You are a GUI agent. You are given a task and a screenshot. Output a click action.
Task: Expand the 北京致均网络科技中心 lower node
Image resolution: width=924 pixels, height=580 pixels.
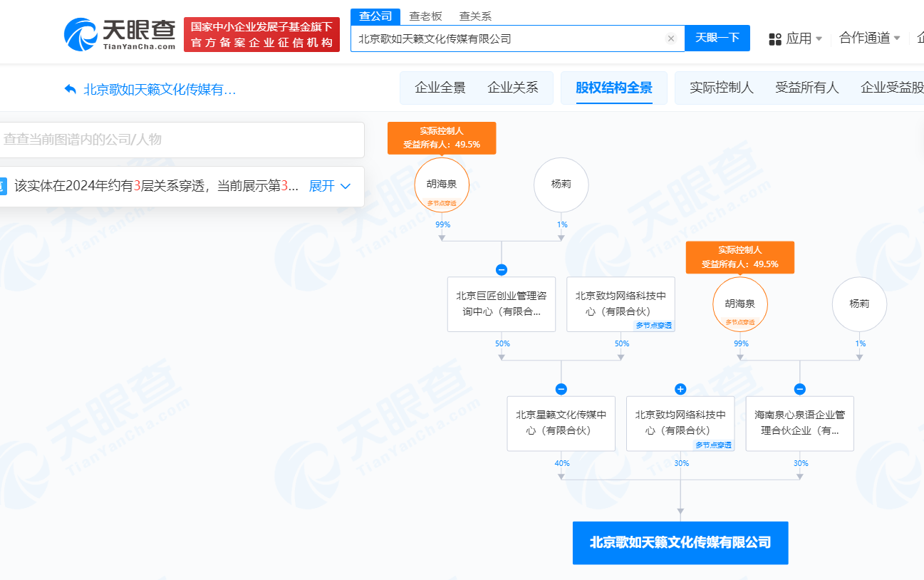[x=680, y=389]
